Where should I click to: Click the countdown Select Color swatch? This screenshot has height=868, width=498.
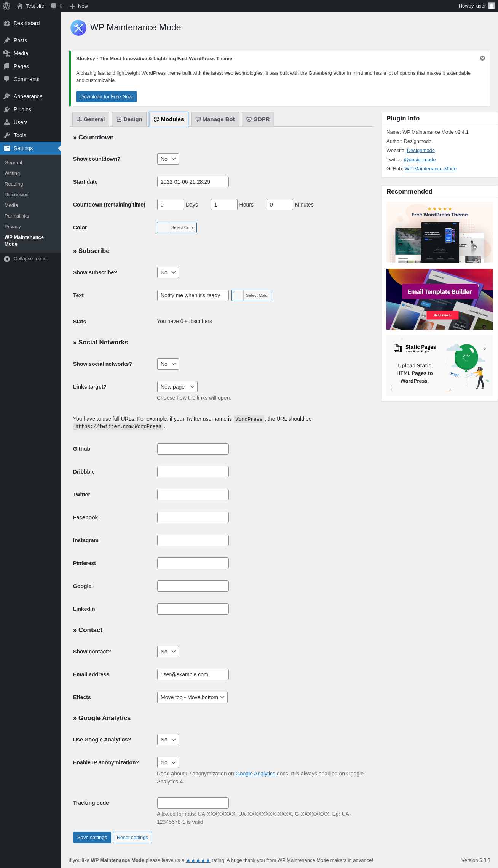pyautogui.click(x=177, y=227)
